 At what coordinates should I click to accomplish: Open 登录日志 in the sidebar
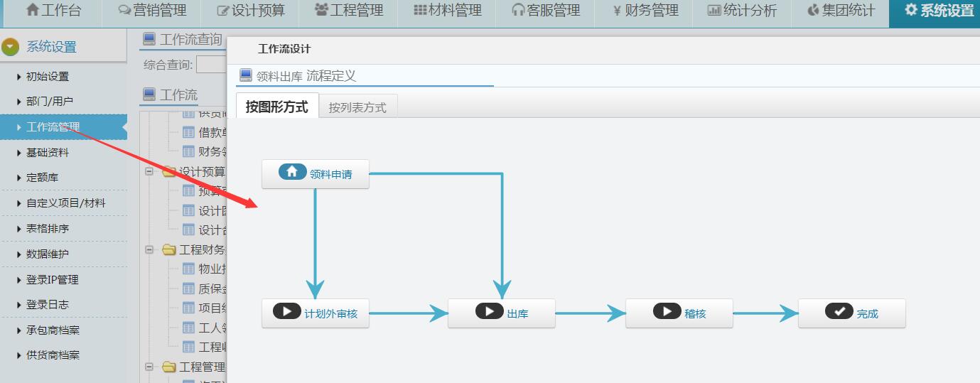[x=48, y=305]
